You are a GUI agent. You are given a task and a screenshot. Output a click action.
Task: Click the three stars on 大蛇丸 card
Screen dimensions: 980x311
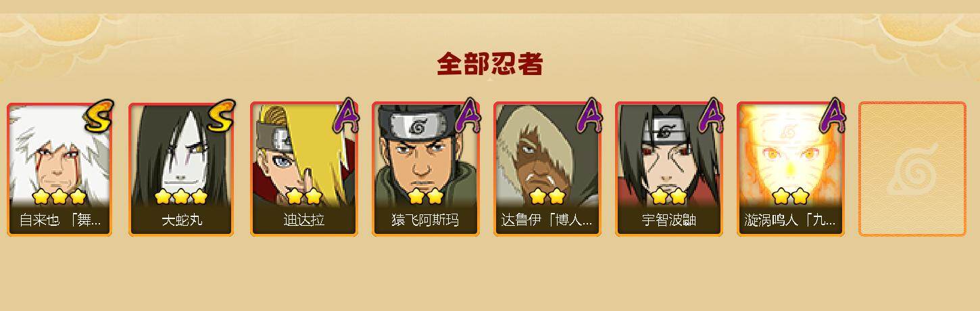[x=180, y=197]
